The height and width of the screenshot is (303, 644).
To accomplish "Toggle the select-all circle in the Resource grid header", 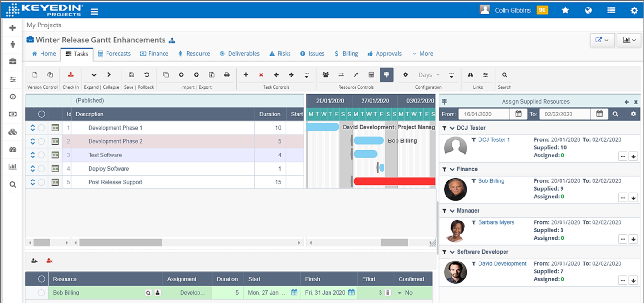I will [41, 279].
